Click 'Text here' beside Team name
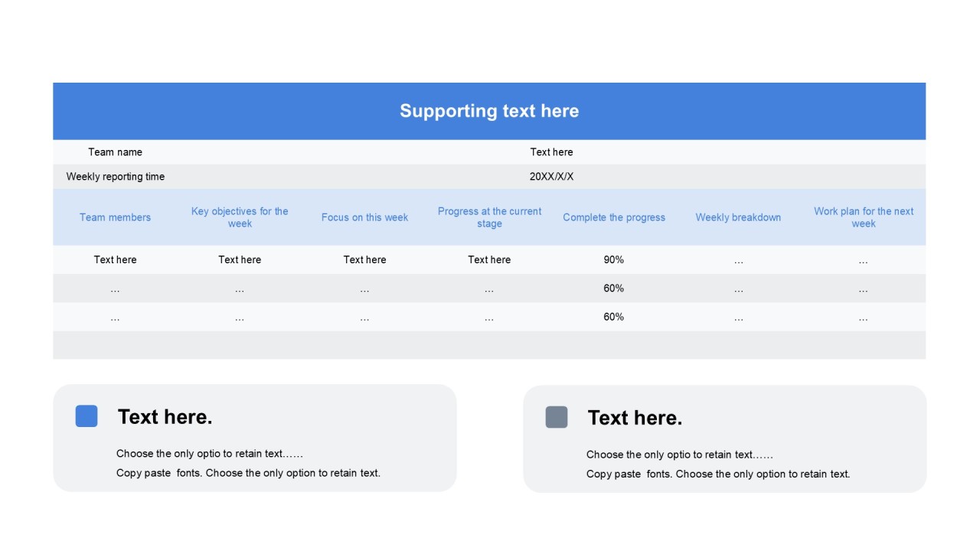Screen dimensions: 980x551 tap(551, 152)
